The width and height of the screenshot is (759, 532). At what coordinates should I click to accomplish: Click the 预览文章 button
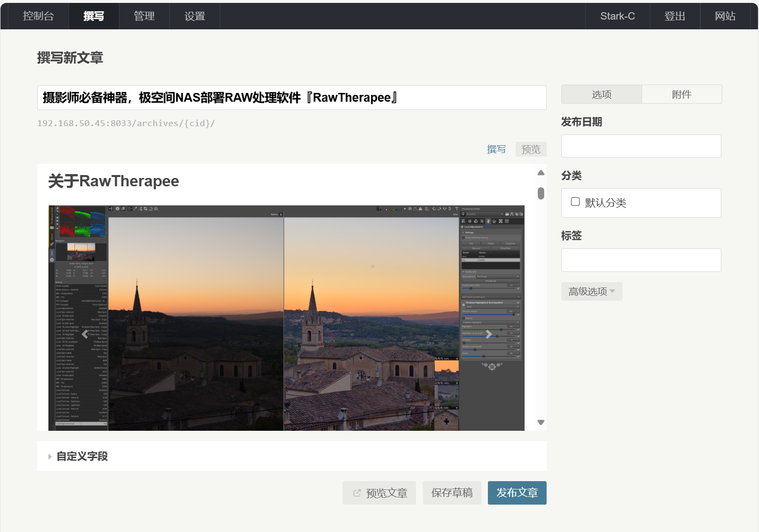379,493
